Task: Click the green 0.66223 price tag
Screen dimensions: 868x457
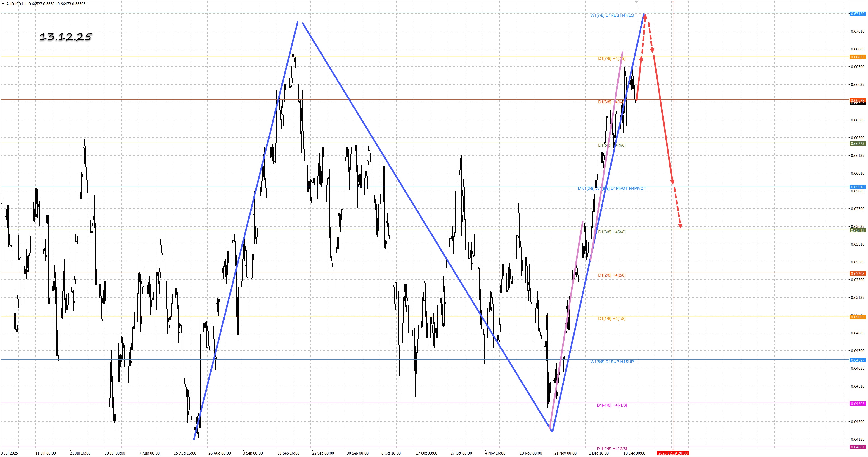Action: coord(857,144)
